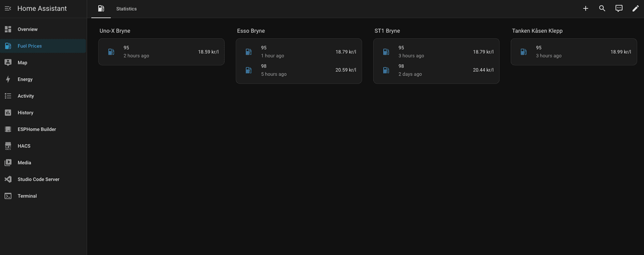Click the Media player icon in sidebar

point(8,162)
